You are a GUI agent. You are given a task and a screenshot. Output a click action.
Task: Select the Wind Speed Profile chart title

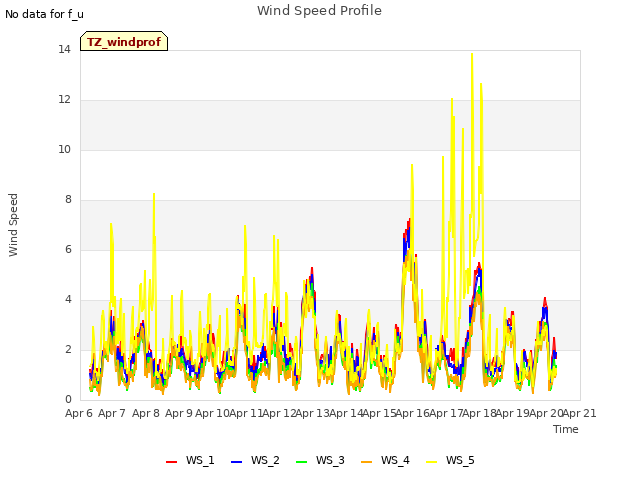pyautogui.click(x=319, y=11)
